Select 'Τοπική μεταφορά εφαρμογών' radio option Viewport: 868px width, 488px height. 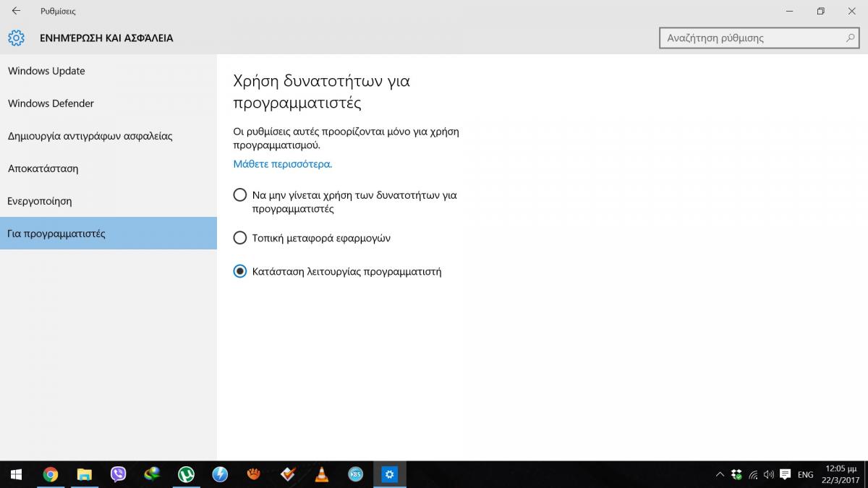(240, 237)
